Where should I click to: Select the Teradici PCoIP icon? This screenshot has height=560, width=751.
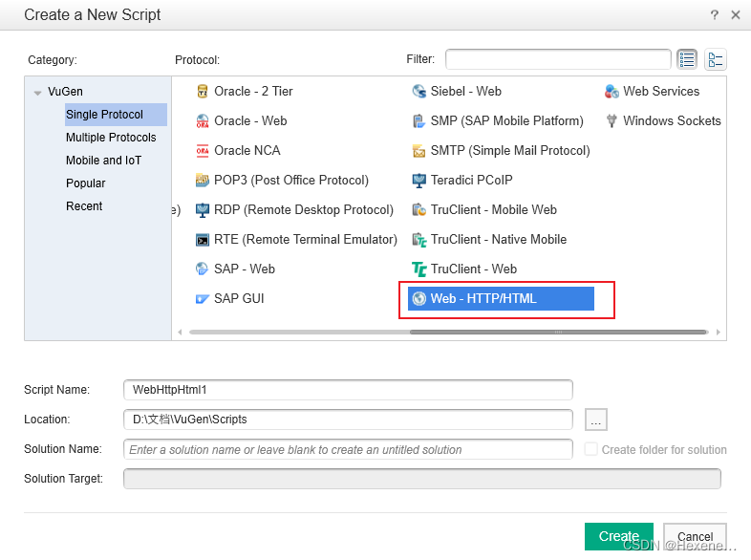[x=419, y=180]
